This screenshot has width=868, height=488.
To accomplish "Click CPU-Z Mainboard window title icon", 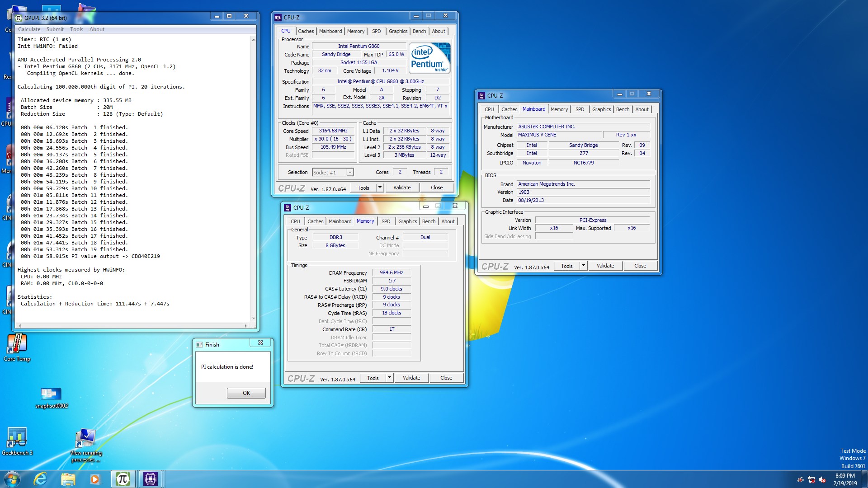I will pyautogui.click(x=481, y=95).
